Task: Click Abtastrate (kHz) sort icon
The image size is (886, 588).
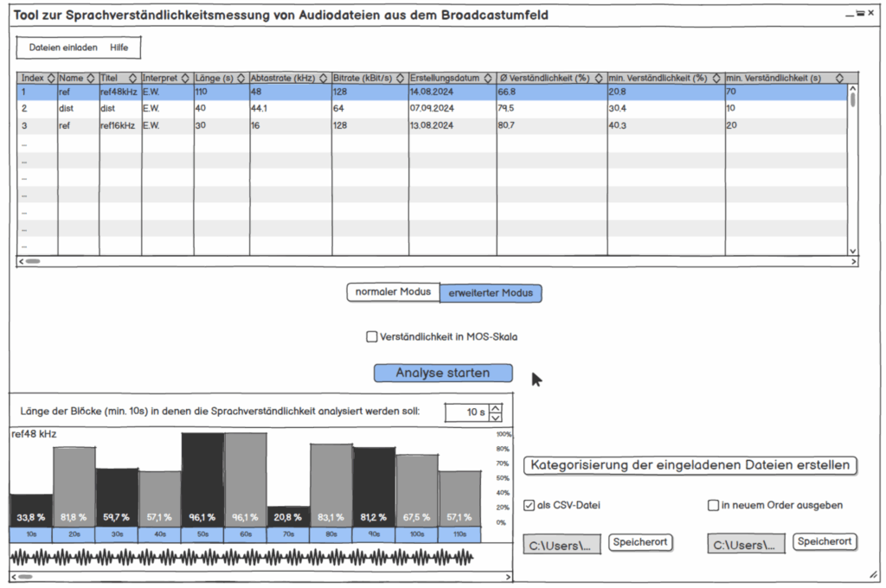Action: (323, 78)
